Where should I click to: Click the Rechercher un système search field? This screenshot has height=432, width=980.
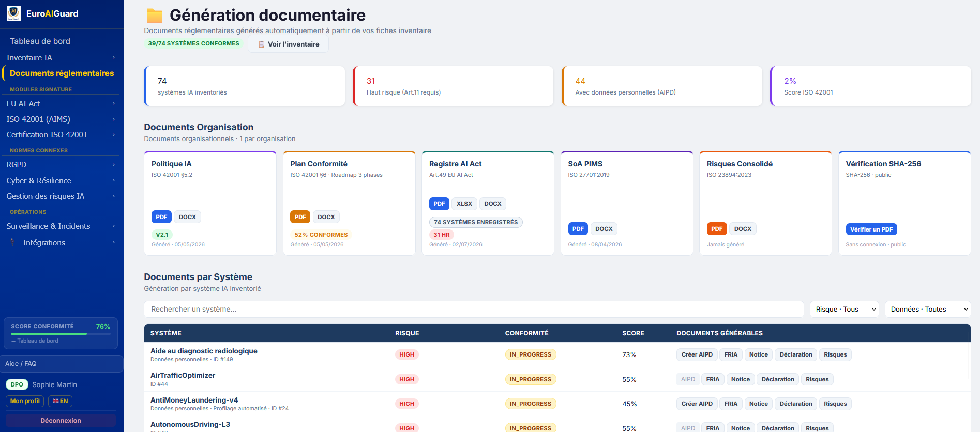coord(474,309)
